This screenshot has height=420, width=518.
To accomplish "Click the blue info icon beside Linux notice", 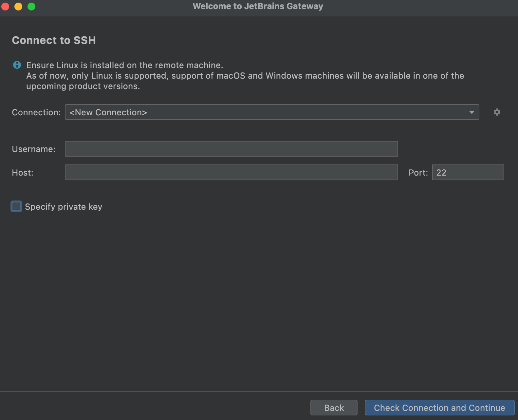I will (17, 65).
